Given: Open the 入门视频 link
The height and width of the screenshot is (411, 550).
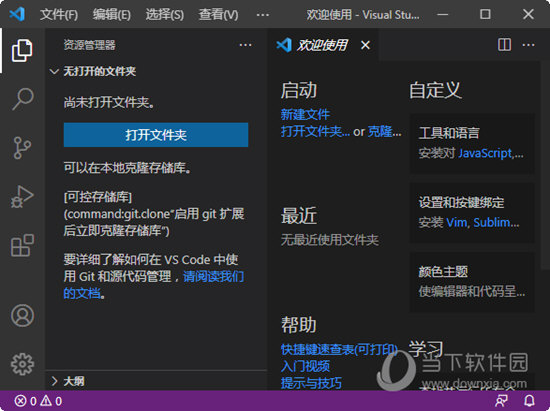Looking at the screenshot, I should 305,366.
